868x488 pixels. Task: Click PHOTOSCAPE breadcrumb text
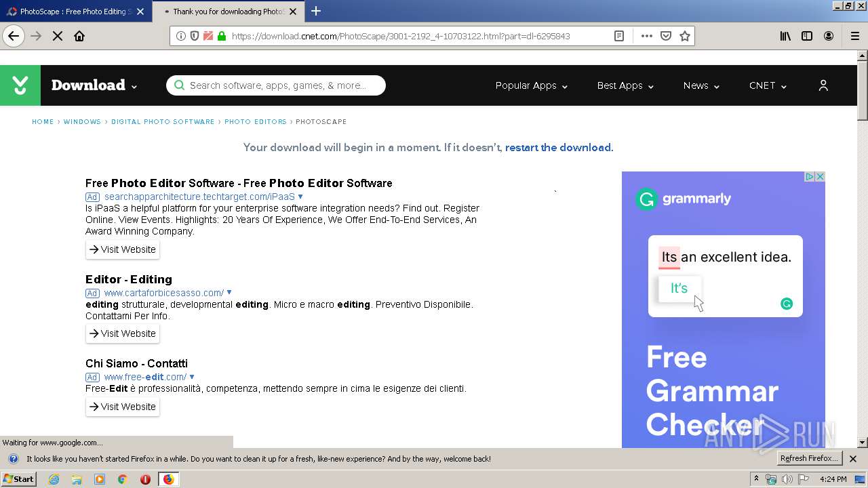pyautogui.click(x=321, y=122)
